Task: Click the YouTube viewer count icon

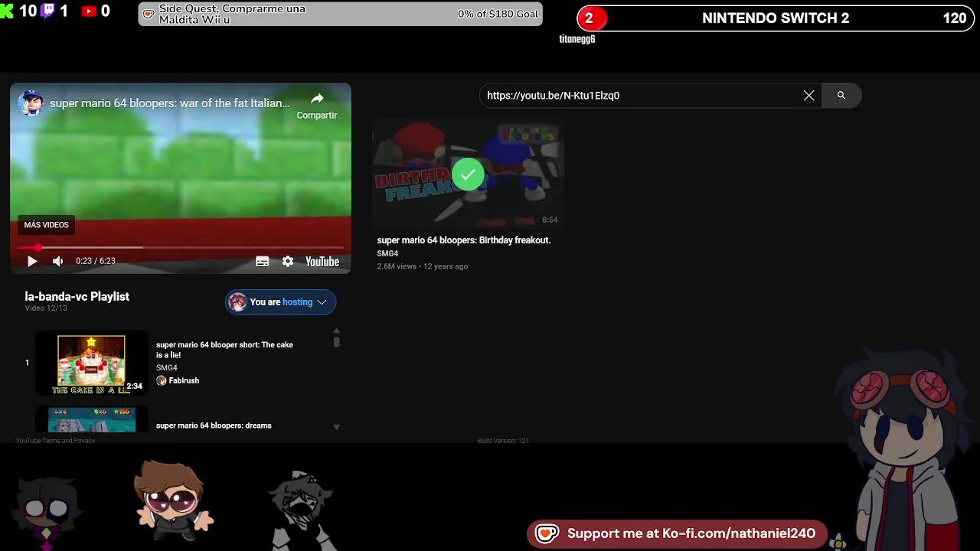Action: pyautogui.click(x=89, y=11)
